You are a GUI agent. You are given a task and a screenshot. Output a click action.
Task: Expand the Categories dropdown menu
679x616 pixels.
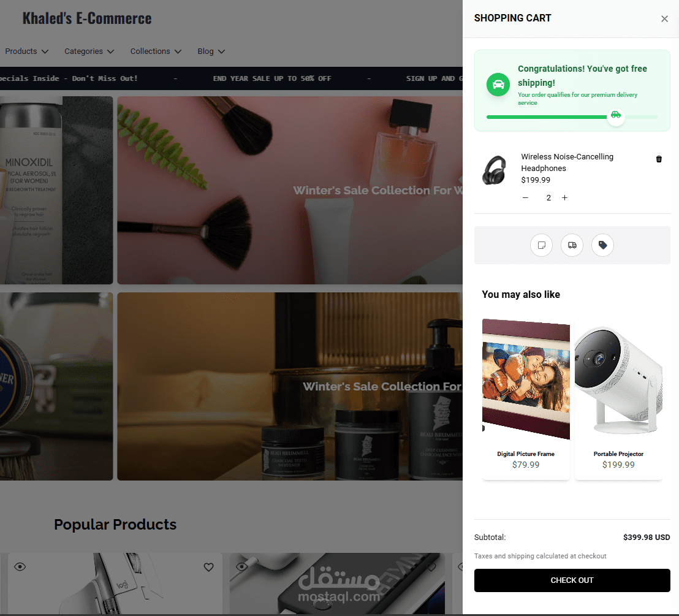[x=89, y=51]
